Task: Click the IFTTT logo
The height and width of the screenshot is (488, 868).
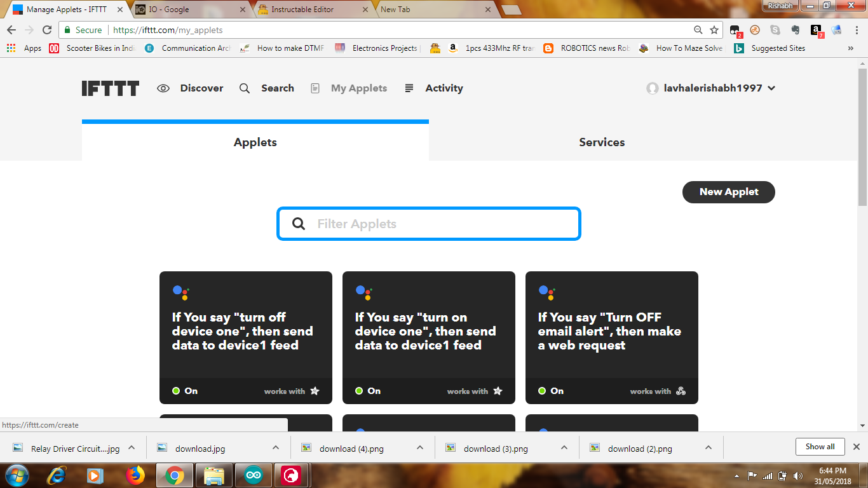Action: (111, 88)
